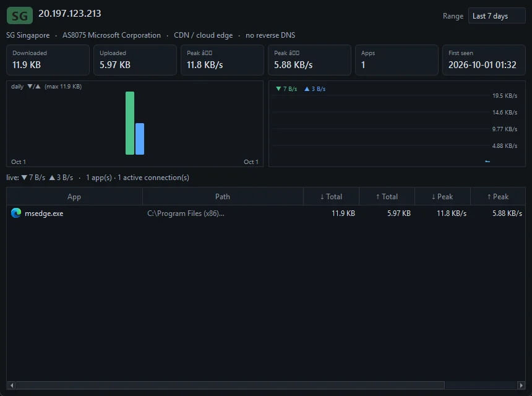532x396 pixels.
Task: Click the IP address 20.197.123.213
Action: coord(69,13)
